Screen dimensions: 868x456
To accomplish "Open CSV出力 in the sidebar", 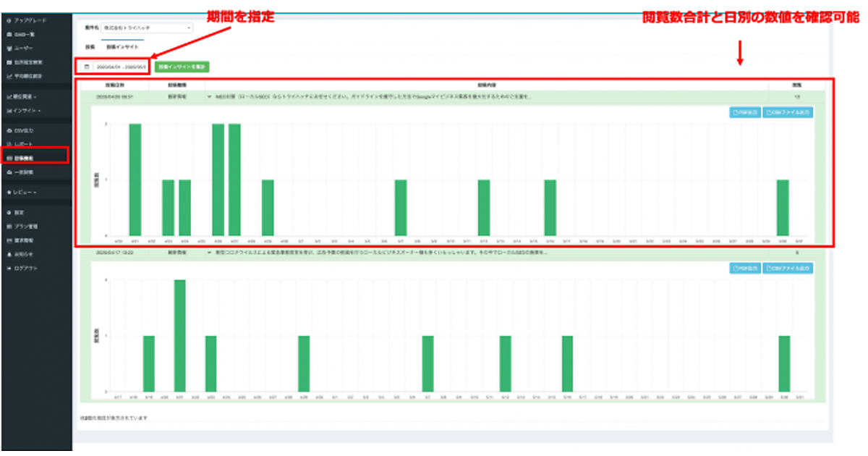I will pyautogui.click(x=25, y=131).
